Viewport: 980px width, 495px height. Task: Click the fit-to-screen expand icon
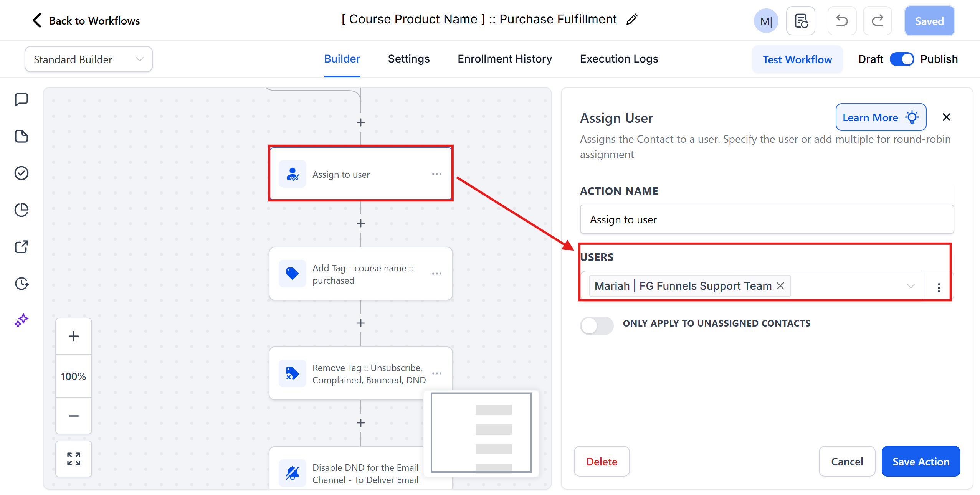point(73,459)
